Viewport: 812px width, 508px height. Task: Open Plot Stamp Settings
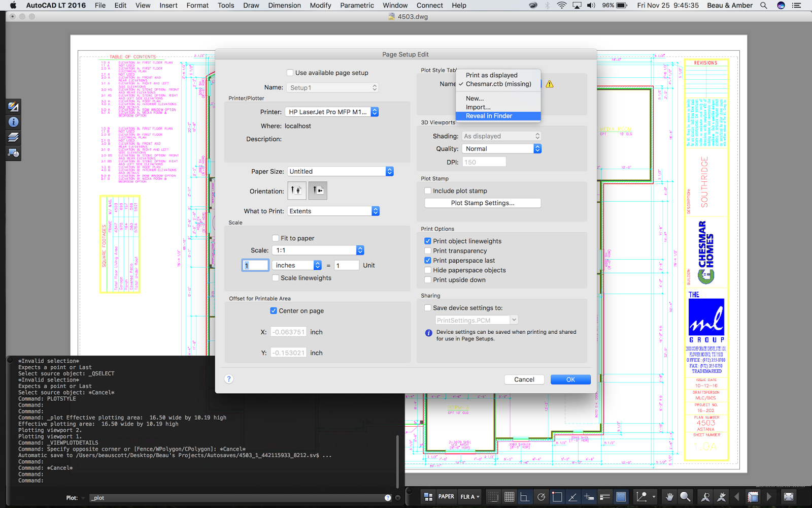[482, 203]
